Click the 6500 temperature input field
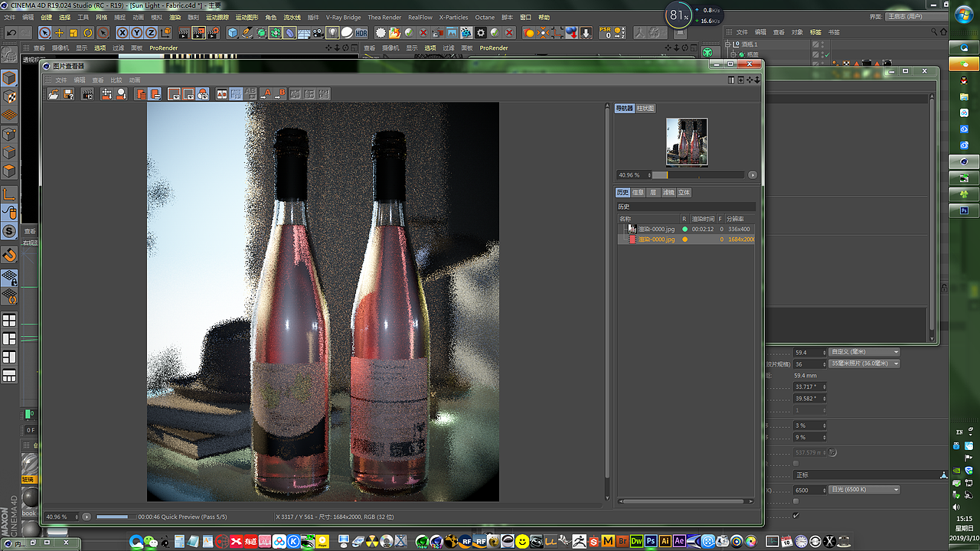 810,490
